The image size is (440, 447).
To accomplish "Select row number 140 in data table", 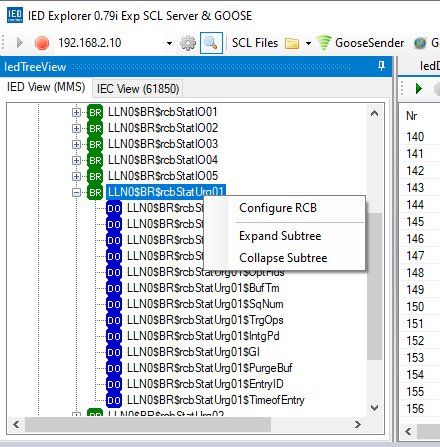I will [x=415, y=137].
